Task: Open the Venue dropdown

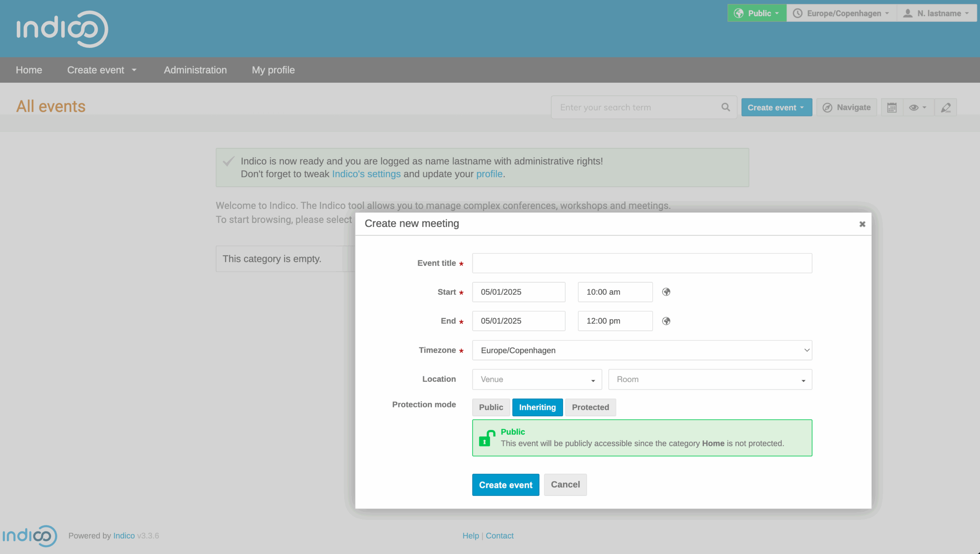Action: pyautogui.click(x=537, y=379)
